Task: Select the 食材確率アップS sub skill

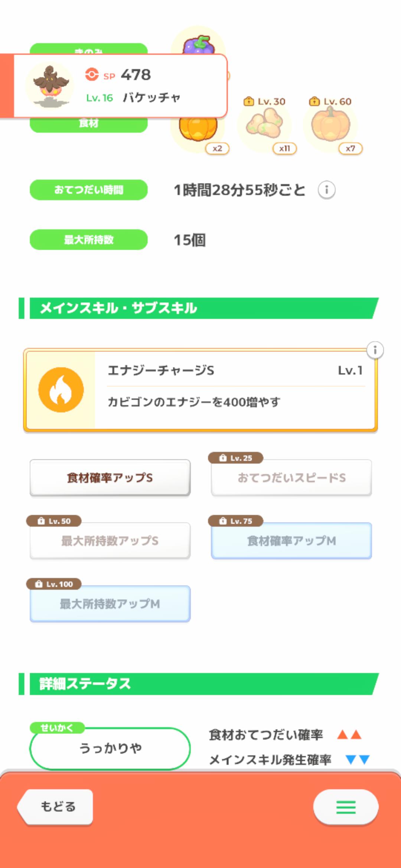Action: [x=110, y=478]
